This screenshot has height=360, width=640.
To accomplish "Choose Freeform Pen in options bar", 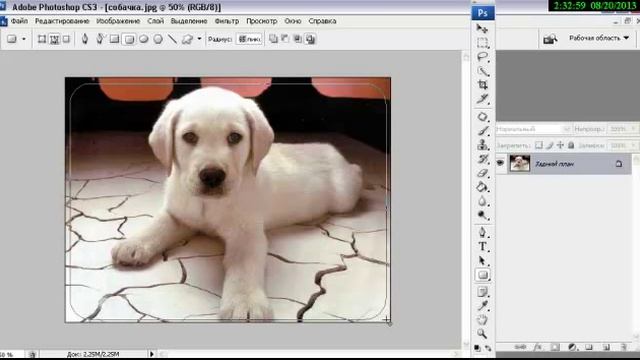I will 100,39.
